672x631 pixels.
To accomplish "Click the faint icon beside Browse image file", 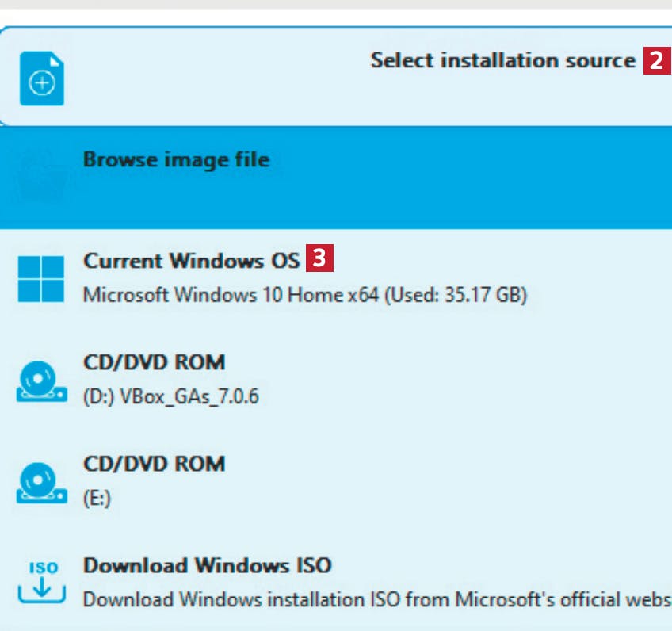I will pyautogui.click(x=42, y=178).
